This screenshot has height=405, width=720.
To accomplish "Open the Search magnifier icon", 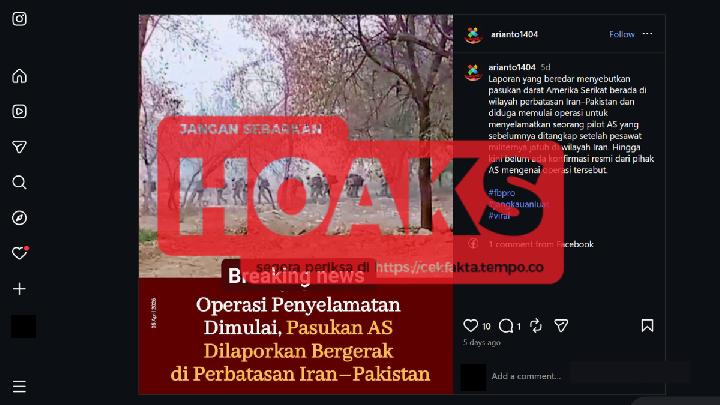I will click(19, 182).
